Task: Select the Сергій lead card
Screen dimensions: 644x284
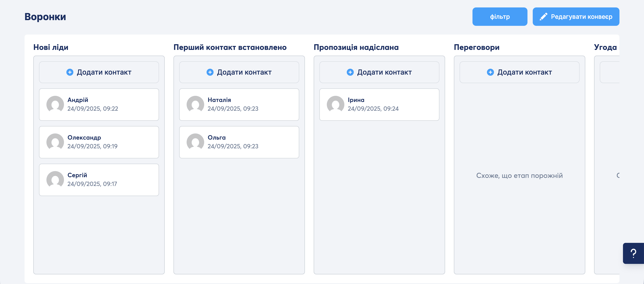Action: point(99,180)
